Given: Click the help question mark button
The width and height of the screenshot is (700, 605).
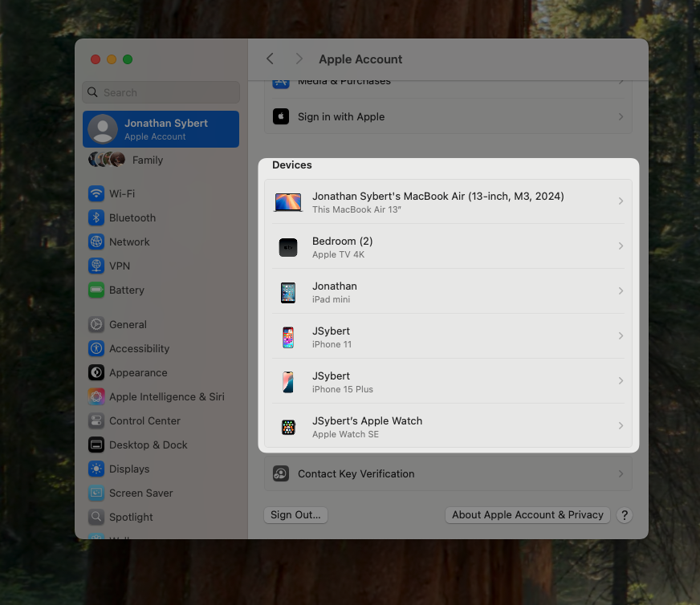Looking at the screenshot, I should 625,515.
